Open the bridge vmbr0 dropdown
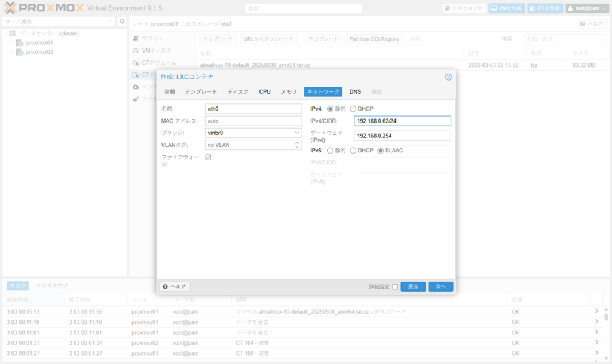The width and height of the screenshot is (612, 364). point(298,133)
